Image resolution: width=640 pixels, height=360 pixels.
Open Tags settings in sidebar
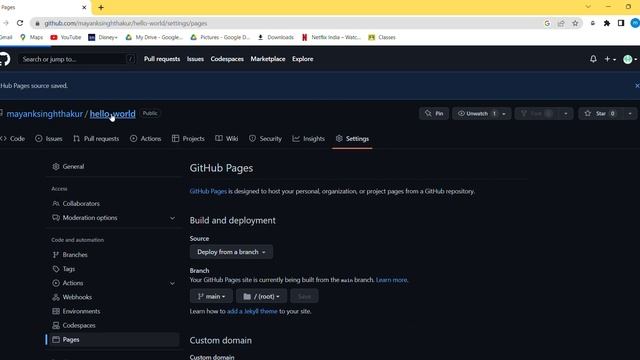113,269
